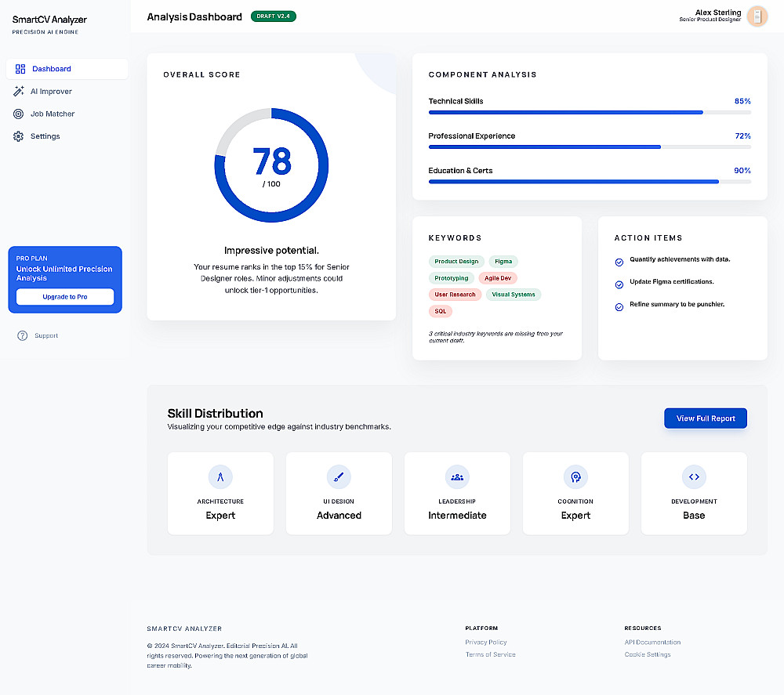Click the Settings gear icon

[x=19, y=136]
